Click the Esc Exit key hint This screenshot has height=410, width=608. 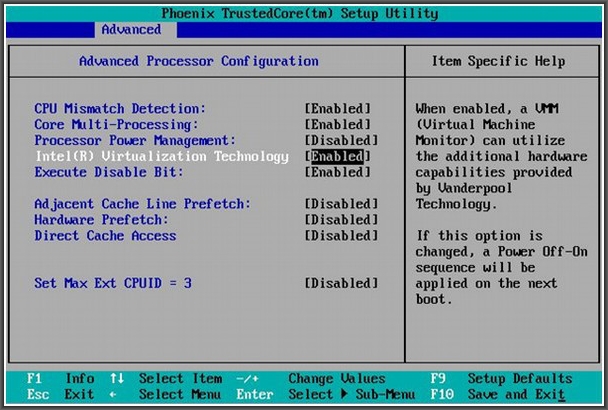click(x=60, y=394)
